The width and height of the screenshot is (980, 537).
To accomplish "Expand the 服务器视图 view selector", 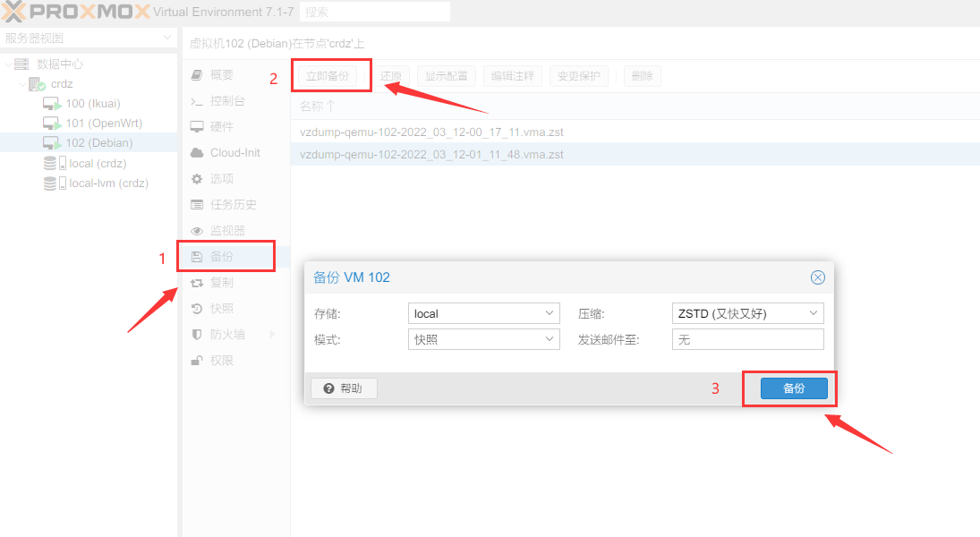I will pos(167,38).
